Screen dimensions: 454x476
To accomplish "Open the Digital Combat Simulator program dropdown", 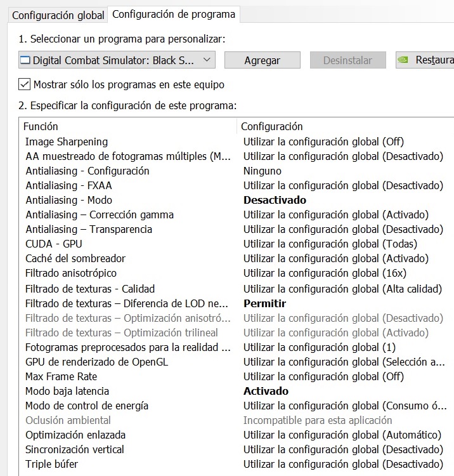I will (x=117, y=60).
